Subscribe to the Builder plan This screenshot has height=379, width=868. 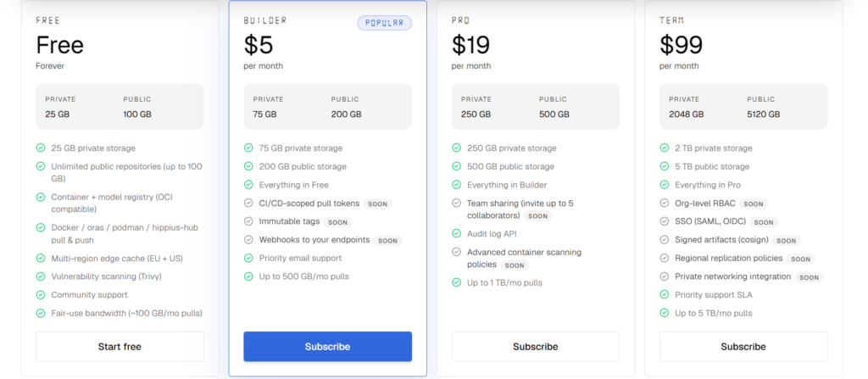click(x=328, y=346)
